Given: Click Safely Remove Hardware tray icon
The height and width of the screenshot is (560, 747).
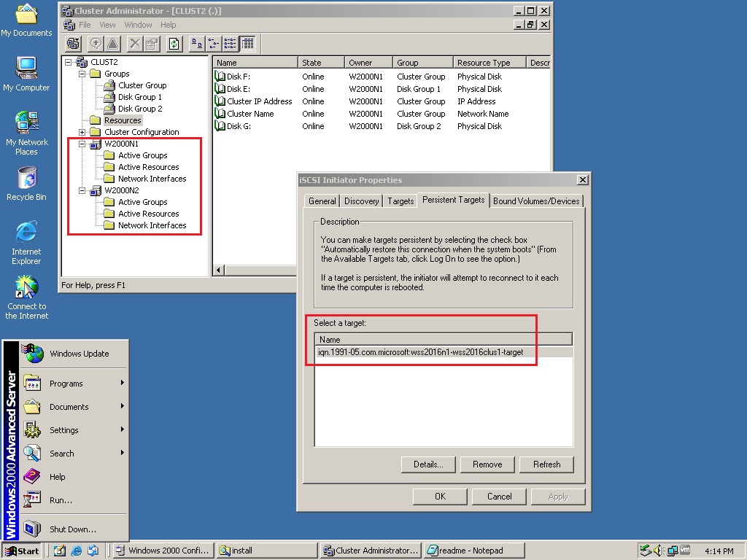Looking at the screenshot, I should 646,551.
